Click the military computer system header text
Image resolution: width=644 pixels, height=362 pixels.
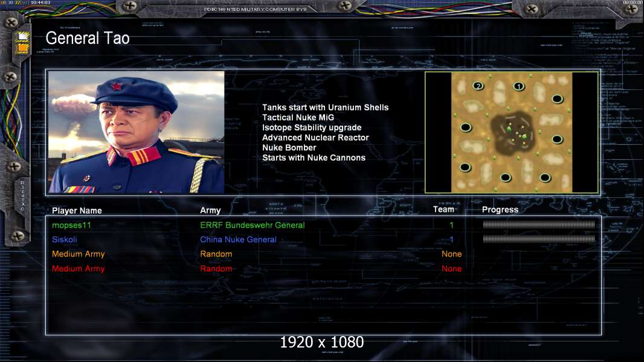[255, 9]
